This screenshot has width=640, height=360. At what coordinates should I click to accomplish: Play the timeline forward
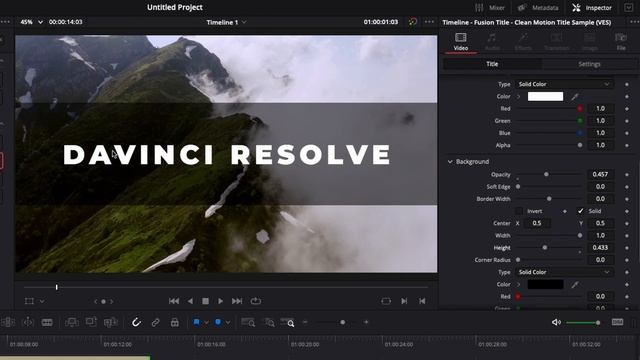click(x=220, y=301)
